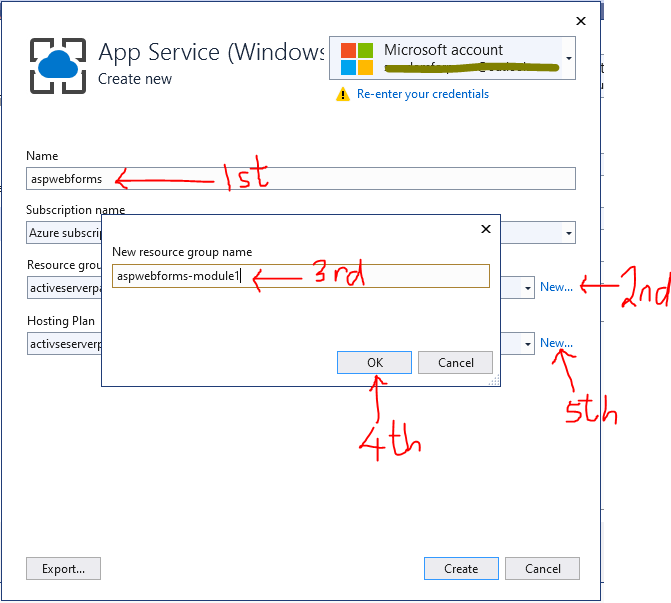The width and height of the screenshot is (671, 603).
Task: Click the Microsoft logo in account box
Action: pyautogui.click(x=356, y=59)
